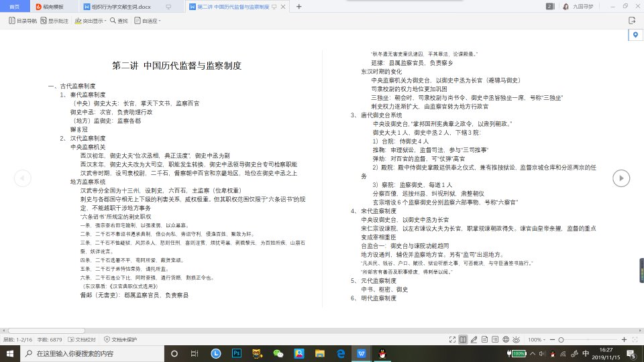The height and width of the screenshot is (362, 644).
Task: Open the 100% zoom level dropdown
Action: pyautogui.click(x=537, y=339)
